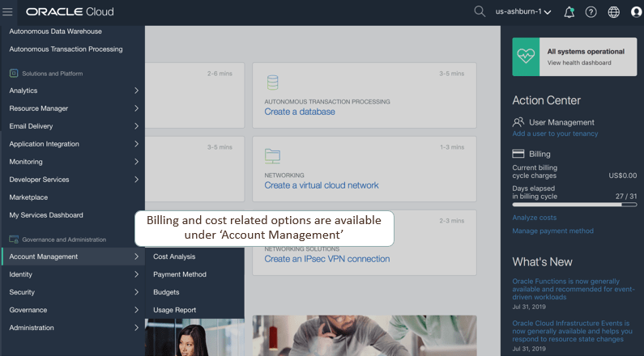Open the Oracle Cloud Infrastructure Events news
This screenshot has height=356, width=644.
point(572,331)
